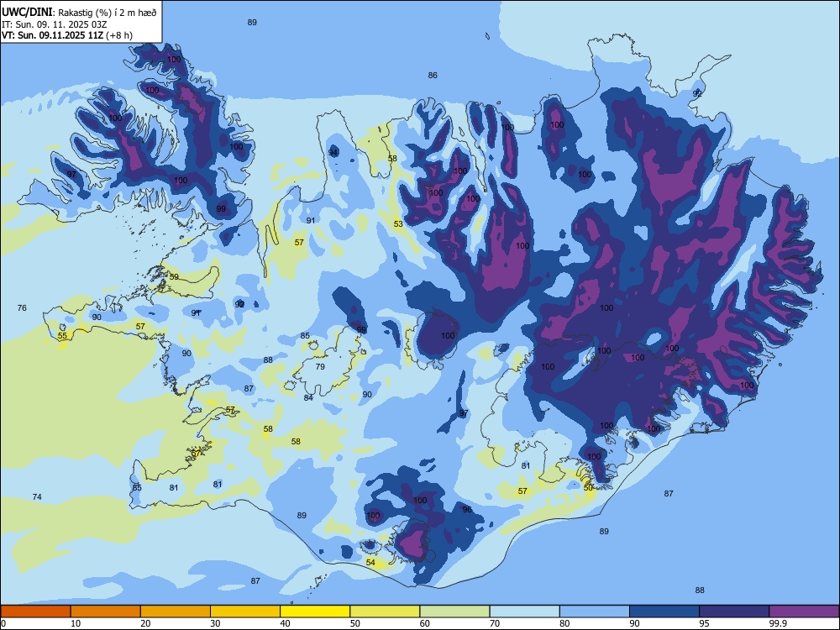The width and height of the screenshot is (840, 630).
Task: Select the orange 10–20 legend color block
Action: pyautogui.click(x=106, y=612)
